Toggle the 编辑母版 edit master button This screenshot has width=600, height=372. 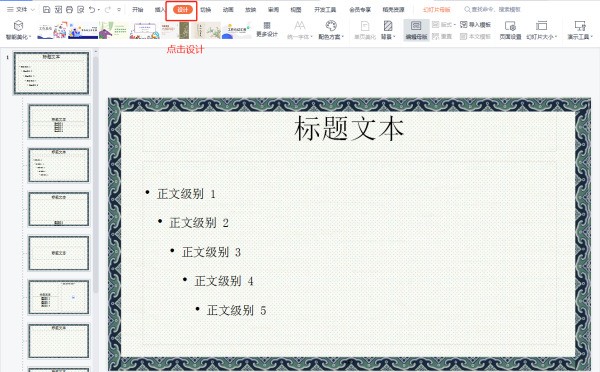(416, 30)
